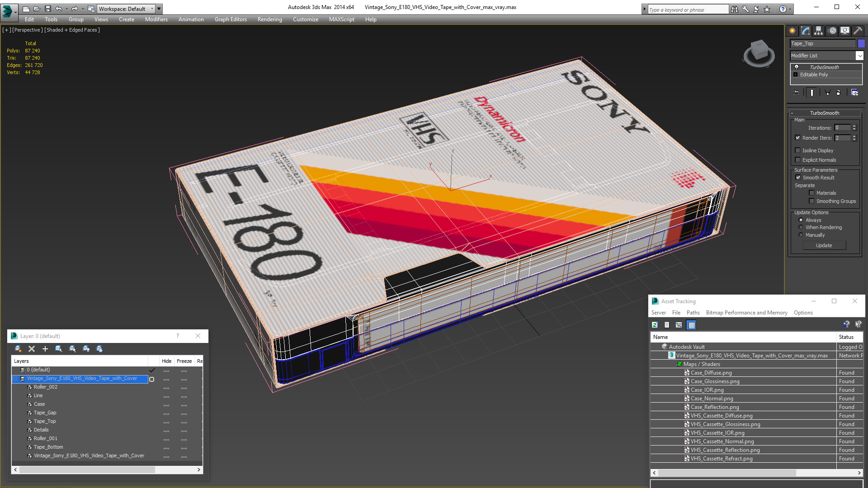This screenshot has height=488, width=868.
Task: Click the Name column header in Asset Tracking
Action: click(x=743, y=337)
